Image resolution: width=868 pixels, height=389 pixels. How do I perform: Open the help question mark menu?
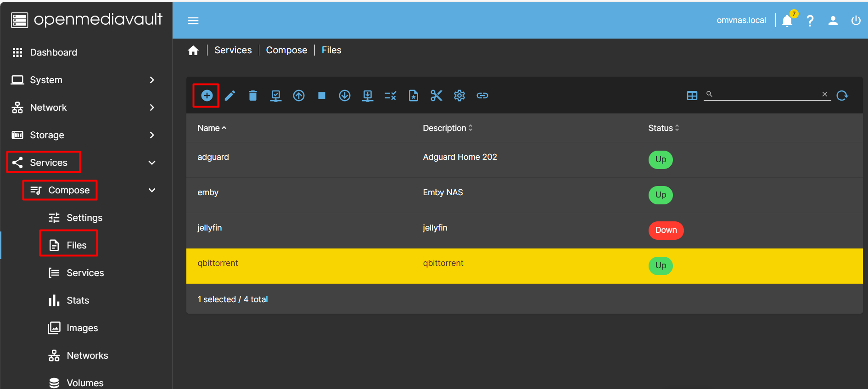coord(810,21)
